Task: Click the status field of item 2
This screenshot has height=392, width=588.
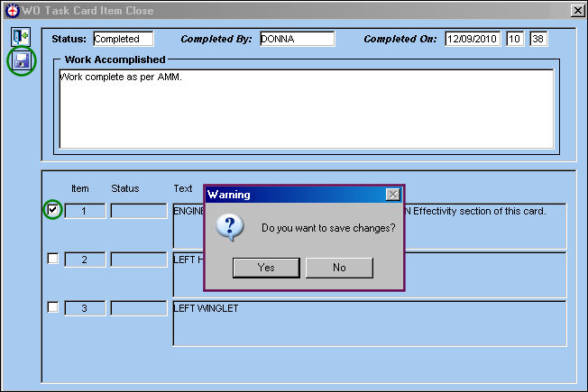Action: [139, 260]
